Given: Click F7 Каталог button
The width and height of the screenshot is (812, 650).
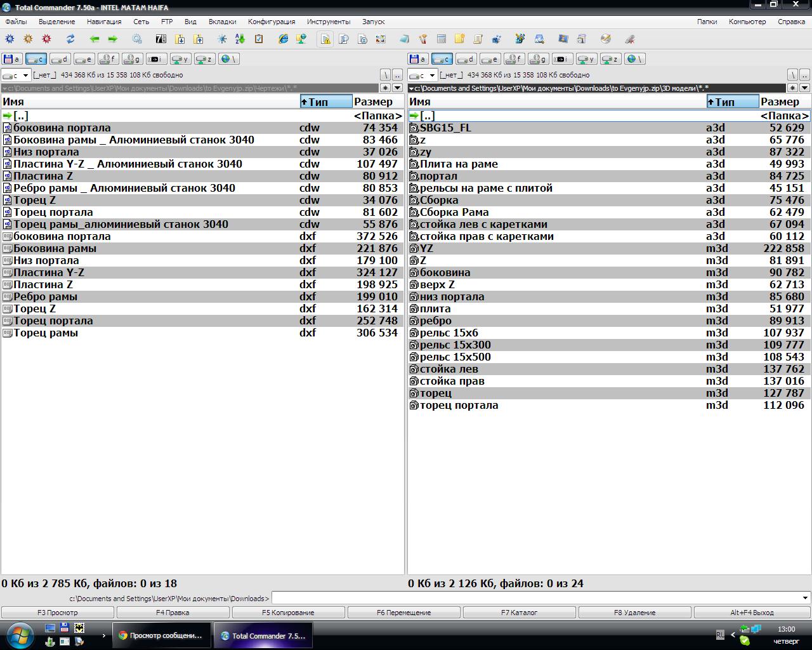Looking at the screenshot, I should coord(520,613).
